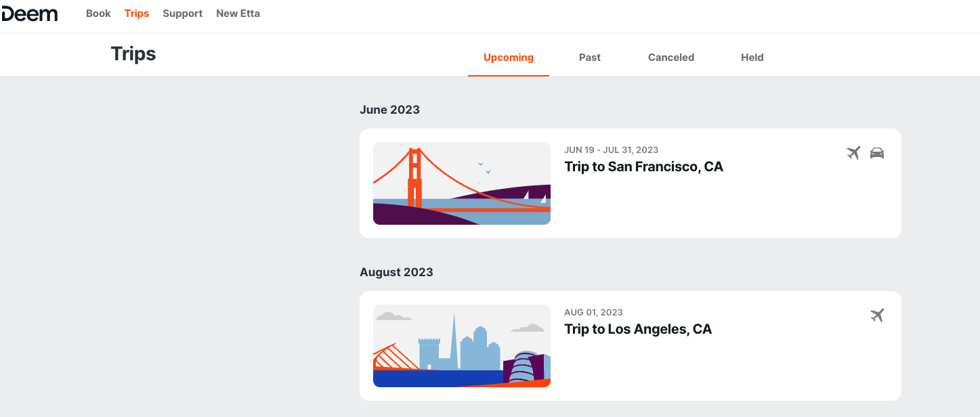The height and width of the screenshot is (417, 980).
Task: Click the airplane icon on Los Angeles trip
Action: (877, 315)
